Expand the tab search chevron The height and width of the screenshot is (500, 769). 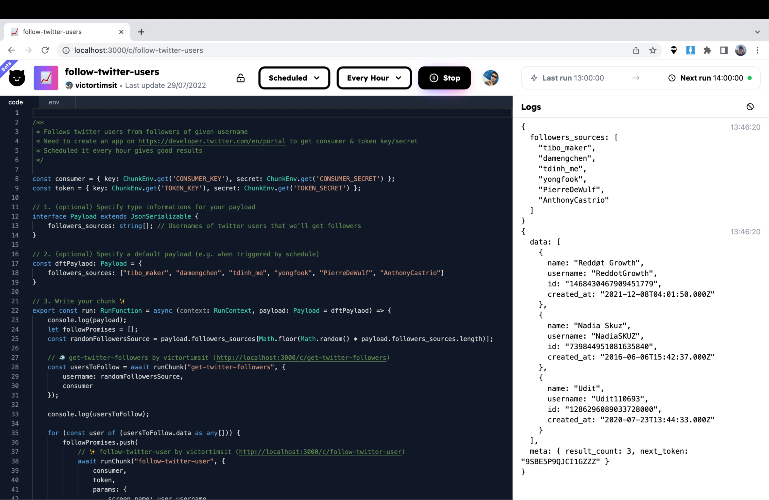pyautogui.click(x=757, y=32)
